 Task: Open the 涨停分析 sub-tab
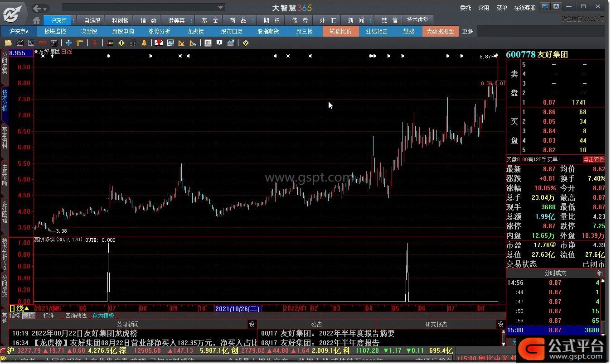click(159, 31)
